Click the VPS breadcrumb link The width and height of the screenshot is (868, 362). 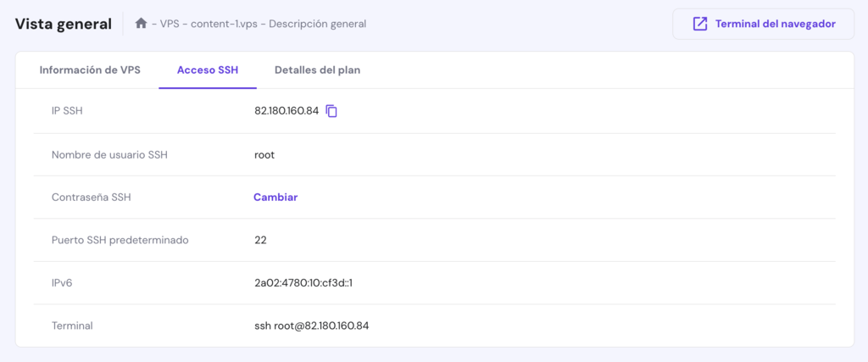(170, 24)
